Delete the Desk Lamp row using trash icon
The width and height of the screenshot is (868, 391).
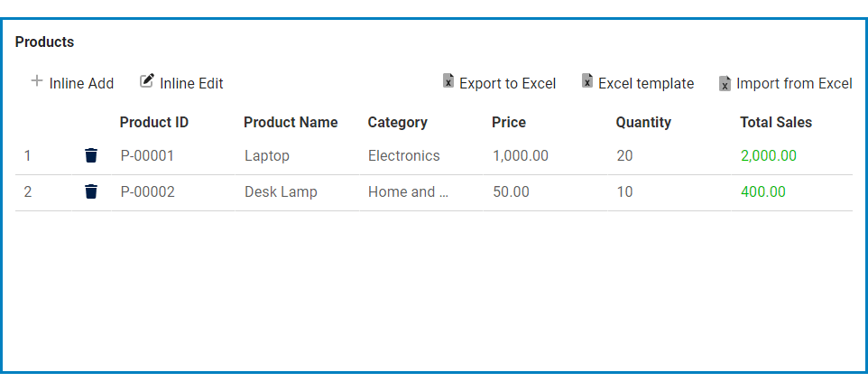point(91,191)
